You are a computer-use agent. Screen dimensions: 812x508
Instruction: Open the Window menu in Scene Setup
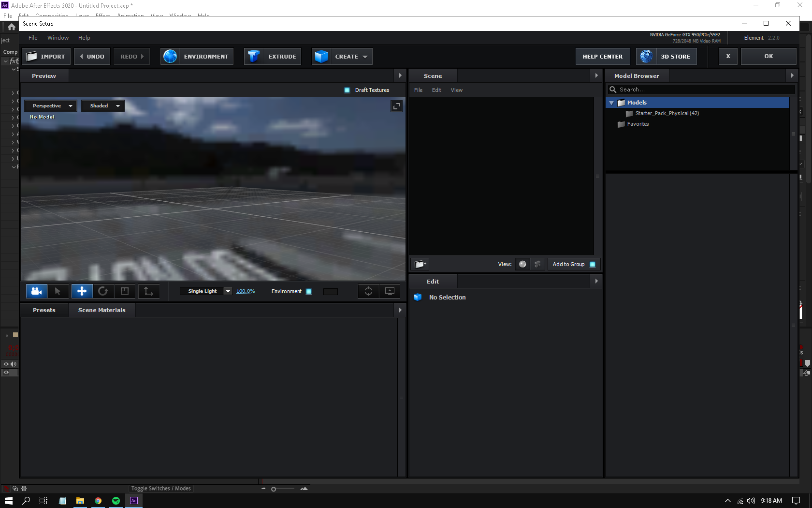[58, 37]
